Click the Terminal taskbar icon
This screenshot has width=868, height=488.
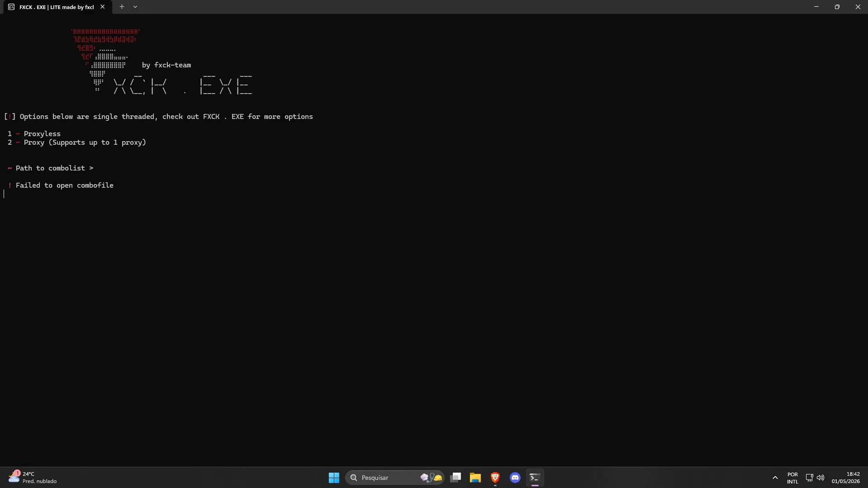pyautogui.click(x=535, y=478)
